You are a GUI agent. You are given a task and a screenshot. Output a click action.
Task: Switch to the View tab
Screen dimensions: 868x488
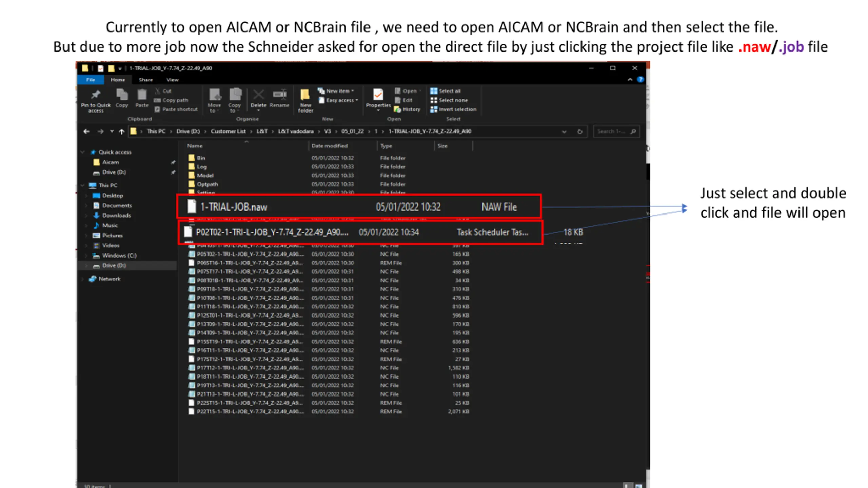172,80
